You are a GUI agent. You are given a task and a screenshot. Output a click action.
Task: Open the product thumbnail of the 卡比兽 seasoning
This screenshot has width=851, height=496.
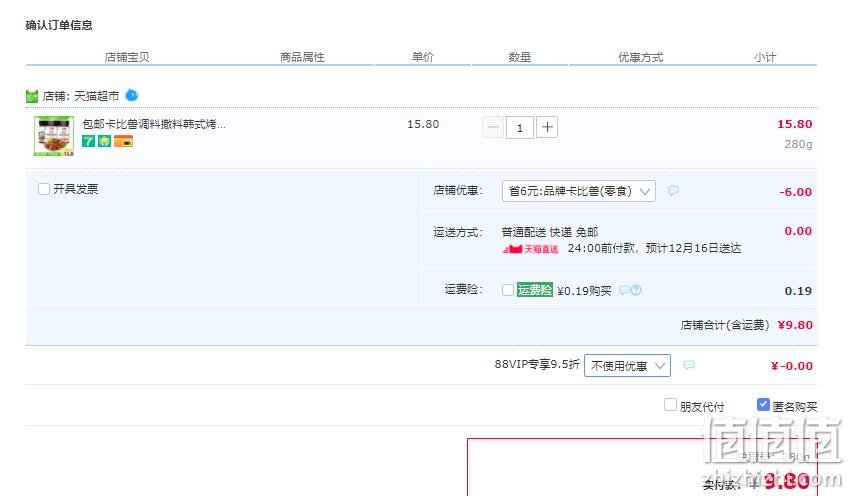[x=54, y=136]
